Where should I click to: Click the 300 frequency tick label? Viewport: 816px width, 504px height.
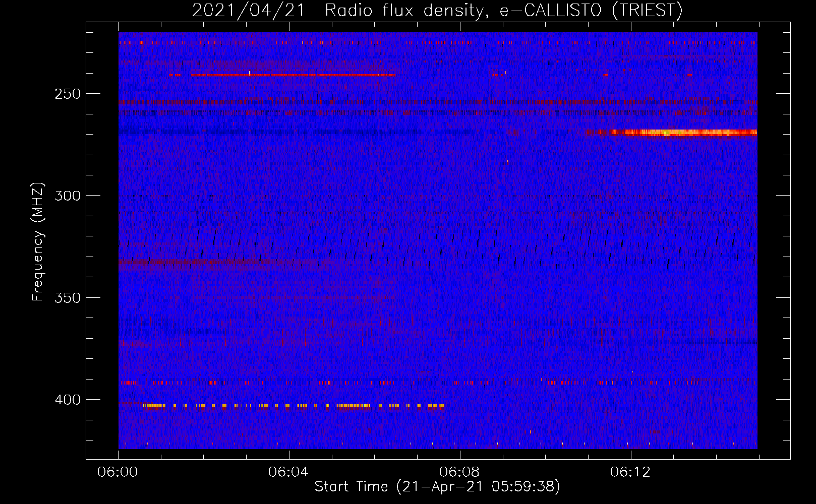[x=68, y=196]
